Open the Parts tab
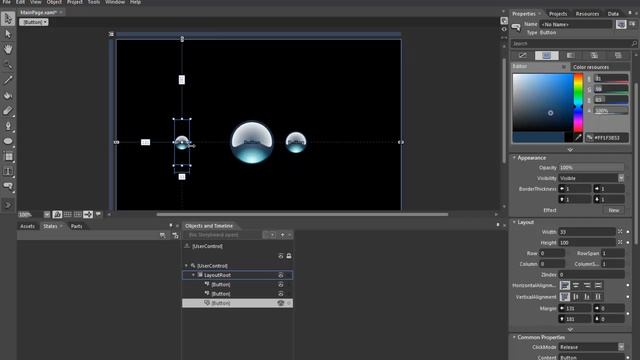 pos(76,226)
